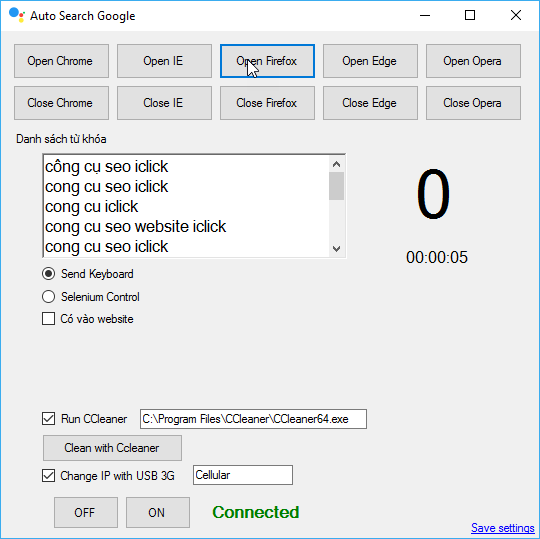
Task: Click the keyword list scroll down arrow
Action: [x=336, y=248]
